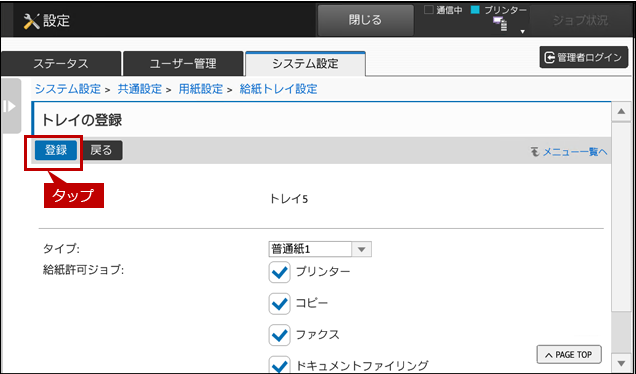
Task: Follow the 給紙トレイ設定 breadcrumb link
Action: pos(278,89)
